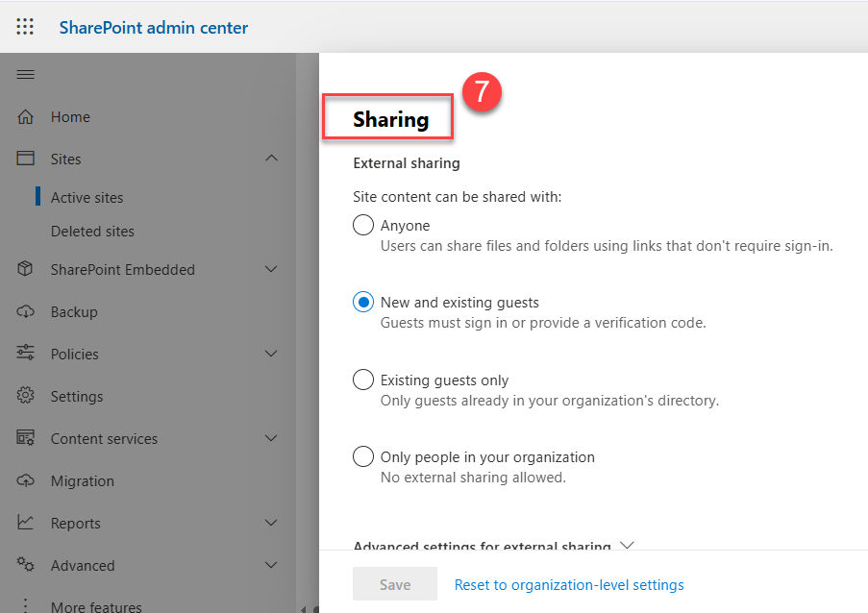
Task: Click 'Site content can be shared with:' text
Action: [458, 197]
